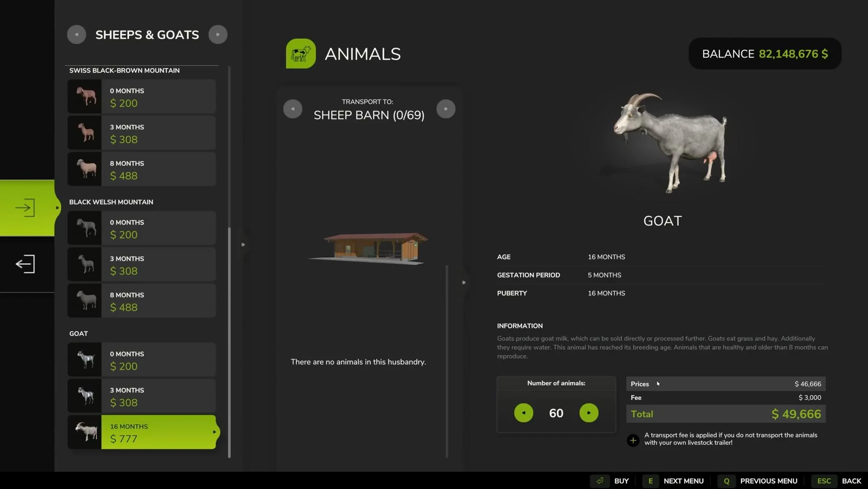Click the SHEEP BARN (0/69) label
Image resolution: width=868 pixels, height=489 pixels.
[369, 115]
